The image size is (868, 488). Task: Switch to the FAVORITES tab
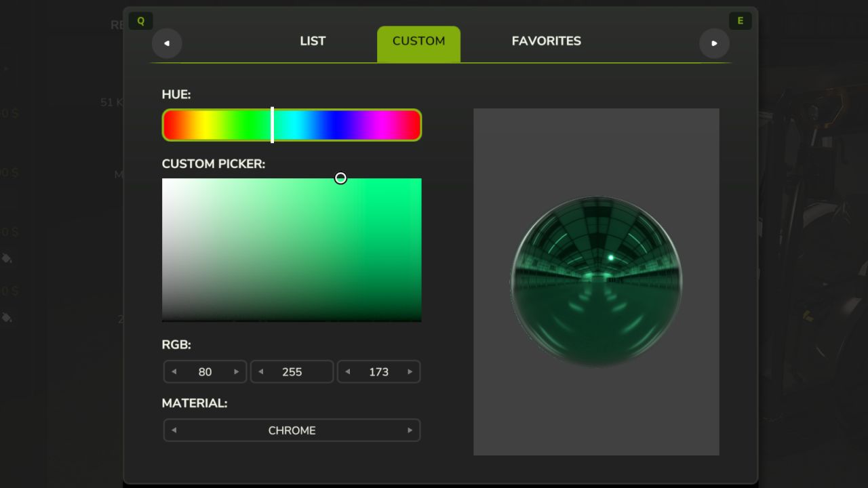[546, 41]
